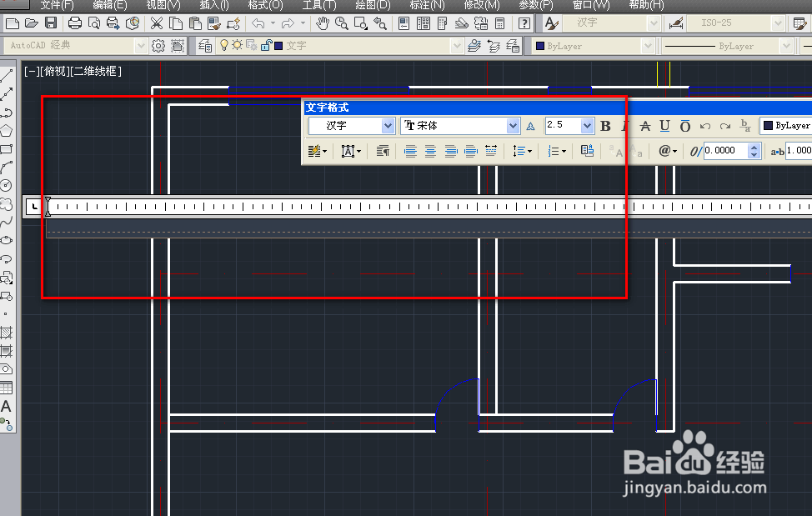This screenshot has width=812, height=516.
Task: Click the Copy icon in the toolbar
Action: coord(176,23)
